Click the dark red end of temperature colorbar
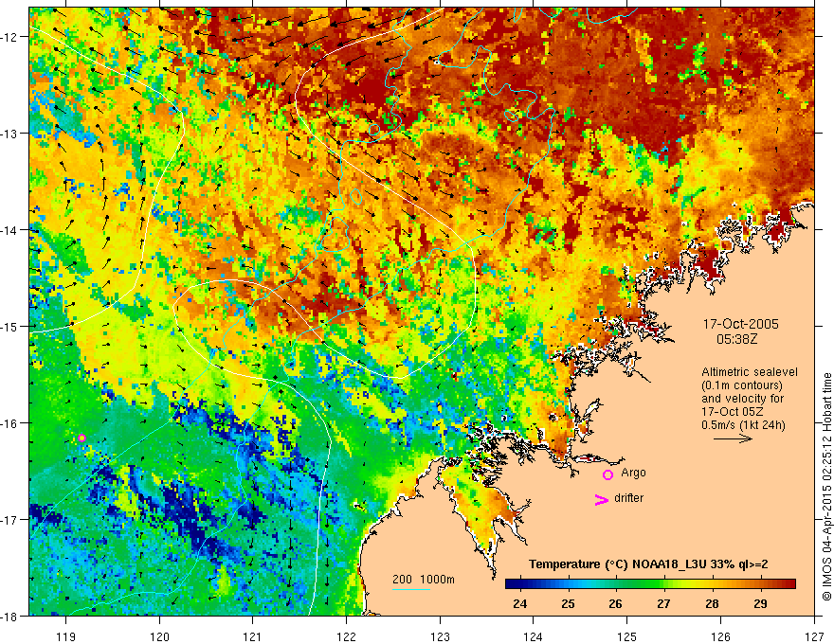Image resolution: width=834 pixels, height=644 pixels. click(788, 583)
